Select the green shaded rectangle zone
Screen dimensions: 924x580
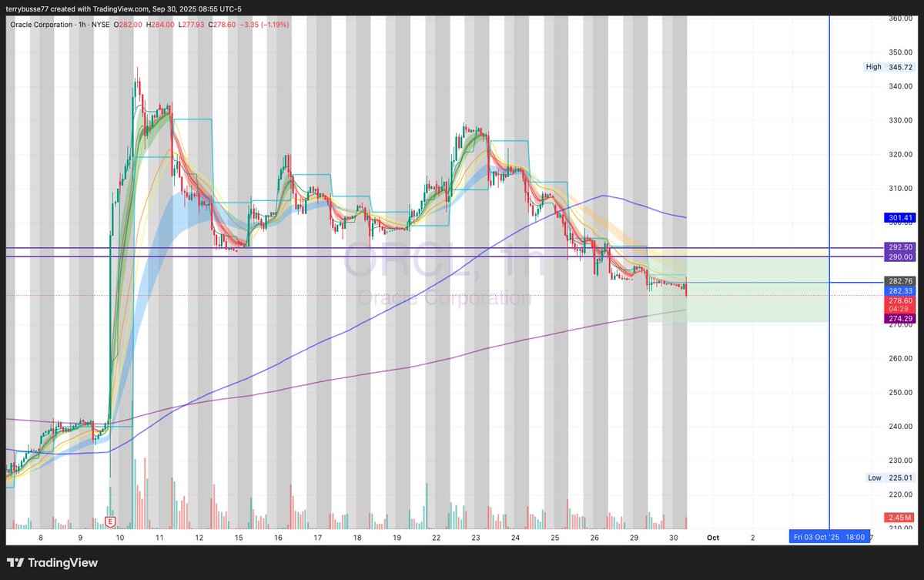738,289
